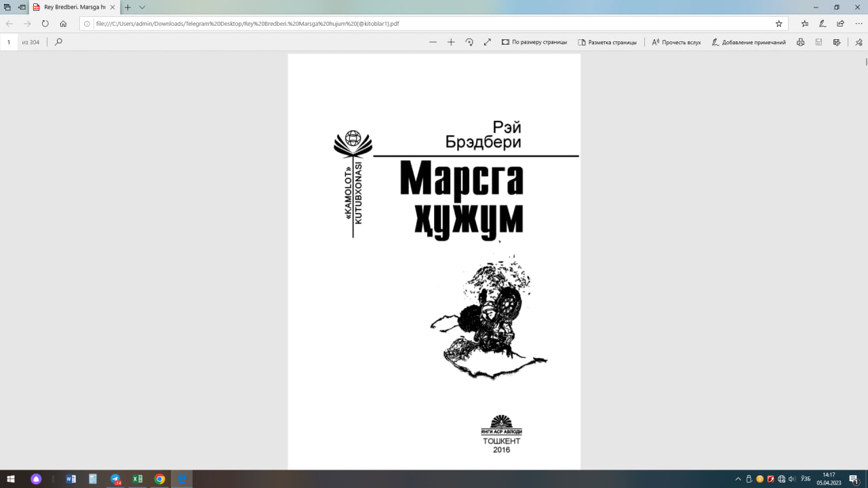Go to the browser home page

[x=63, y=23]
